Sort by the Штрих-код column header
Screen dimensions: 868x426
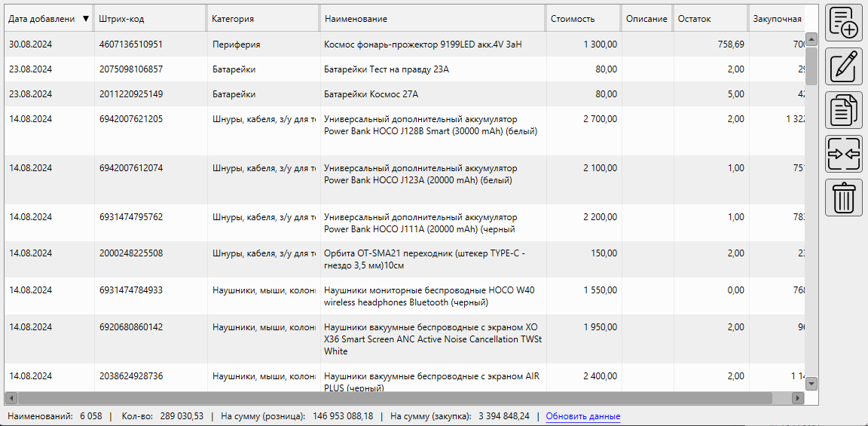[150, 19]
